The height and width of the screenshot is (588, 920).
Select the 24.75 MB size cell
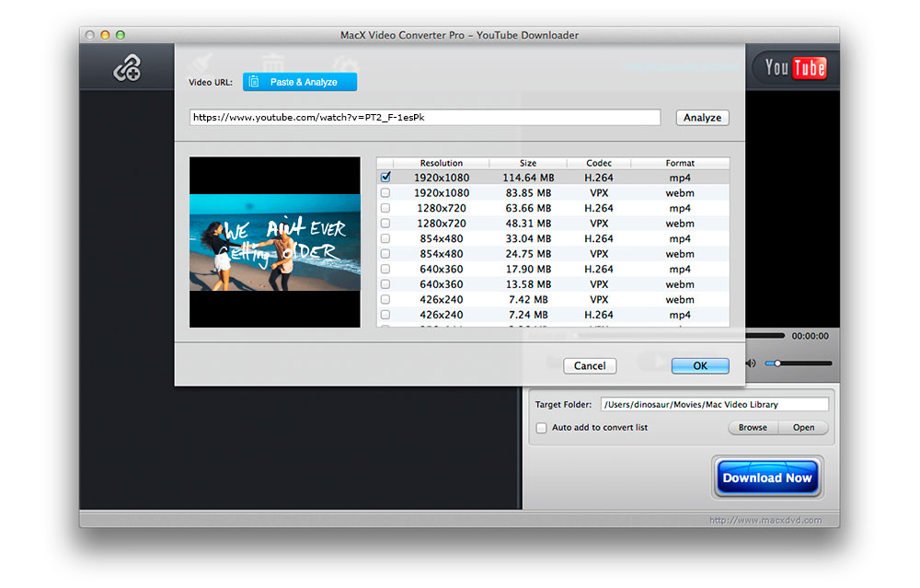pos(528,253)
